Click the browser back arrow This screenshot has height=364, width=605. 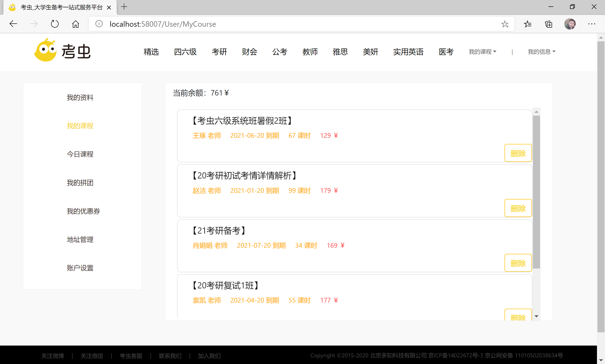(x=13, y=24)
